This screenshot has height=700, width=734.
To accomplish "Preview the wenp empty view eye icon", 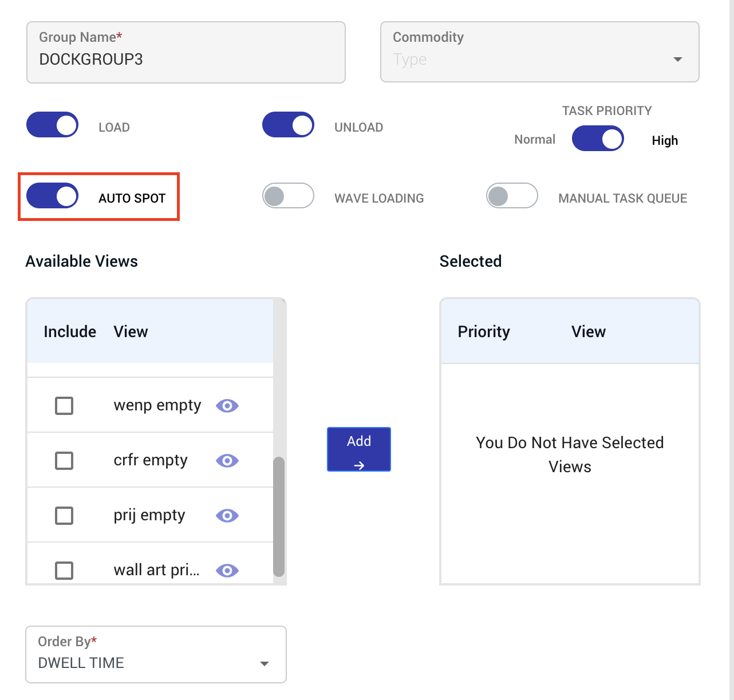I will coord(227,406).
